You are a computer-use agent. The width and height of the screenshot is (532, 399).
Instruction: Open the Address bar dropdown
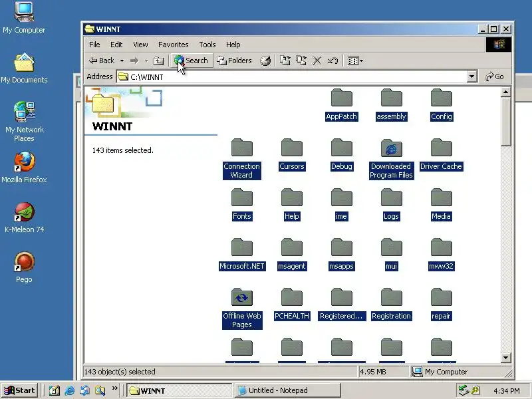point(471,76)
